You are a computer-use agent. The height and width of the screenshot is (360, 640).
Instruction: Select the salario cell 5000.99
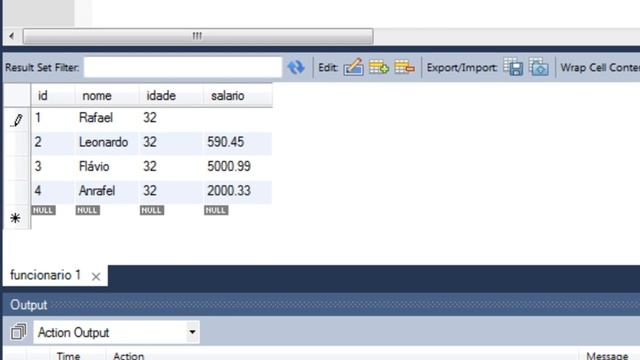(x=238, y=167)
